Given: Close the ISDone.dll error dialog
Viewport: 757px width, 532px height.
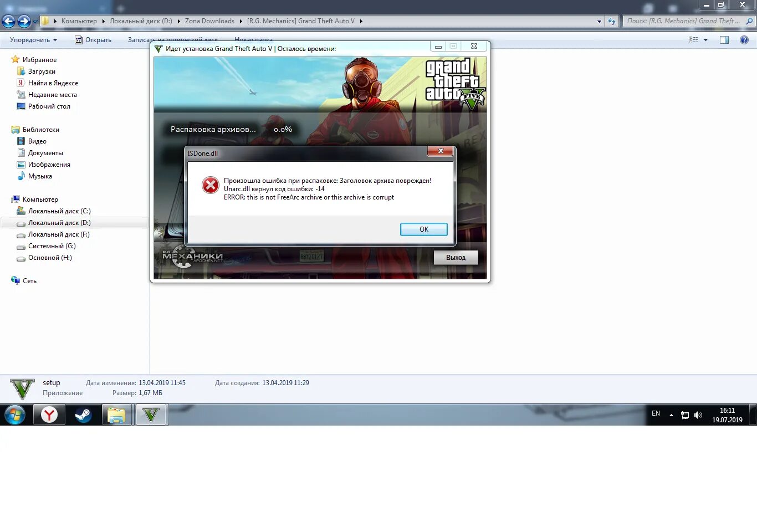Looking at the screenshot, I should click(x=441, y=151).
